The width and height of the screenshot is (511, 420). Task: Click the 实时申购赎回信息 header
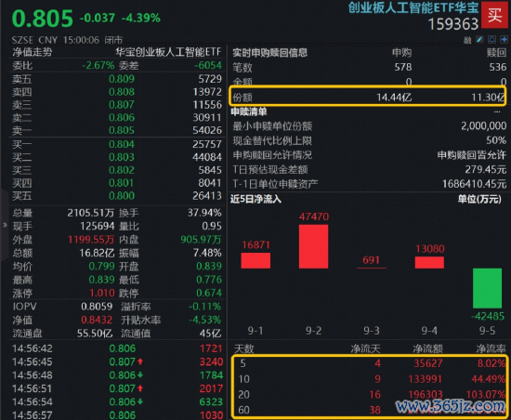pyautogui.click(x=269, y=52)
